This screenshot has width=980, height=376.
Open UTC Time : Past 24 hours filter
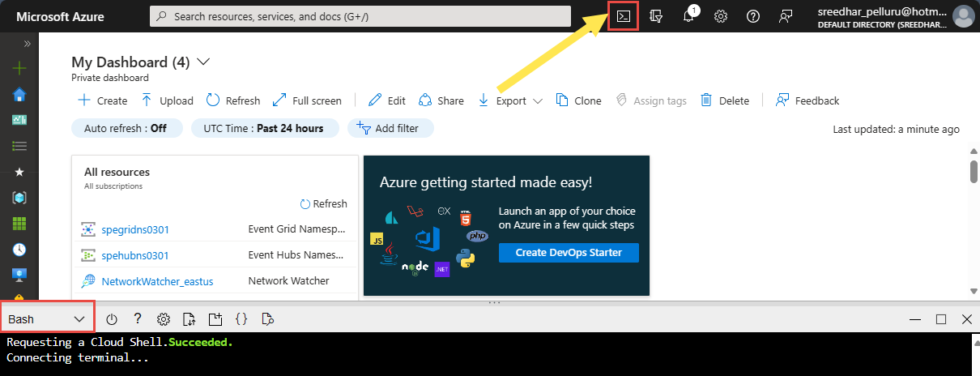tap(264, 128)
